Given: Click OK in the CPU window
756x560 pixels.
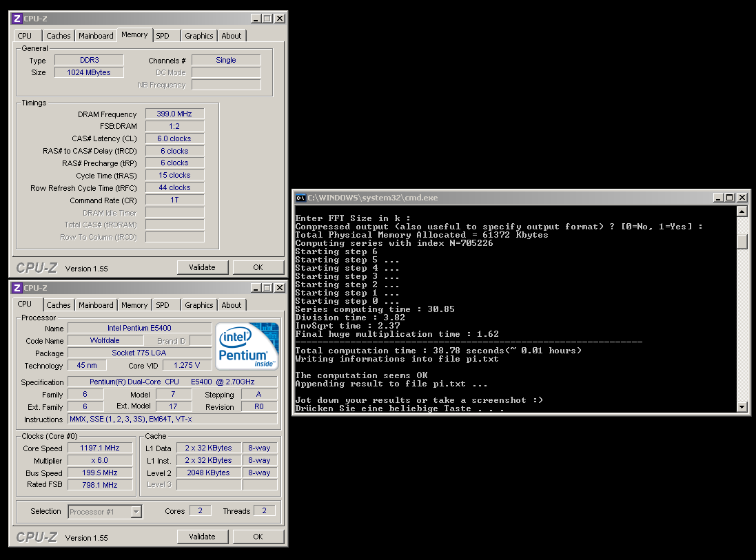Looking at the screenshot, I should [x=258, y=537].
